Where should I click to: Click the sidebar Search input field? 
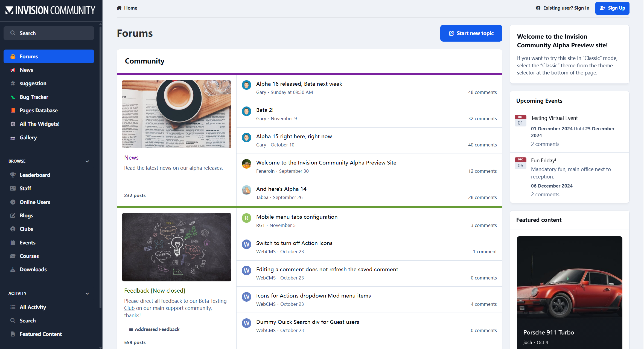[49, 33]
